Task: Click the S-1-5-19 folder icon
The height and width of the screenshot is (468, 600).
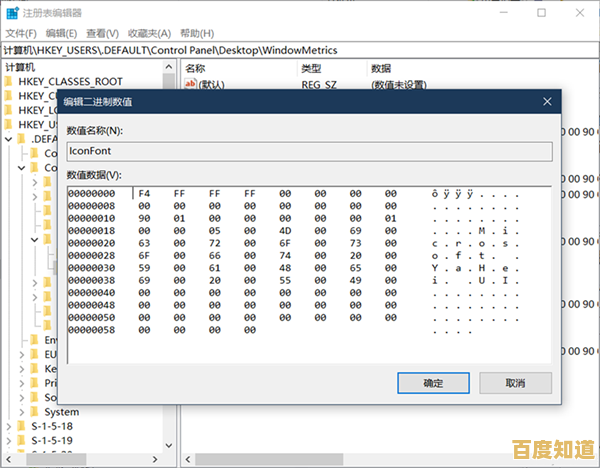Action: pyautogui.click(x=22, y=439)
